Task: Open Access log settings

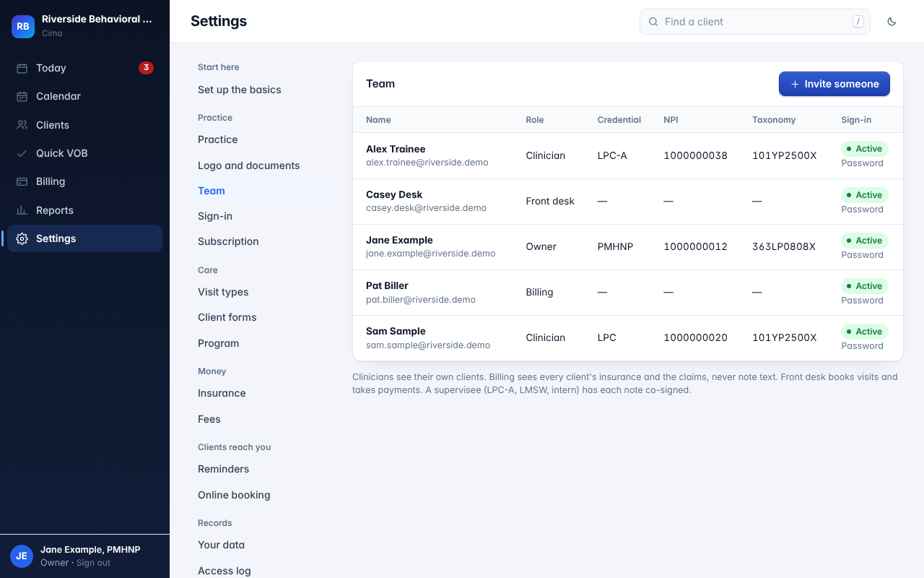Action: [263, 571]
